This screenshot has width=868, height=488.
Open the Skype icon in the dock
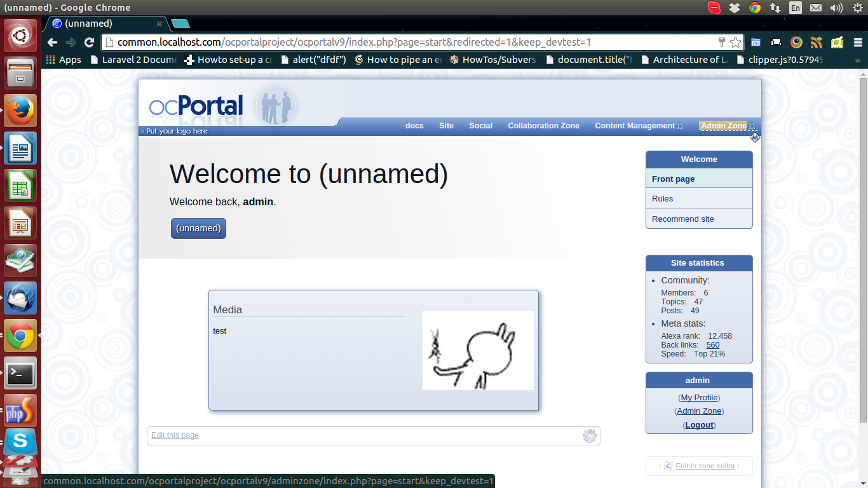click(20, 440)
